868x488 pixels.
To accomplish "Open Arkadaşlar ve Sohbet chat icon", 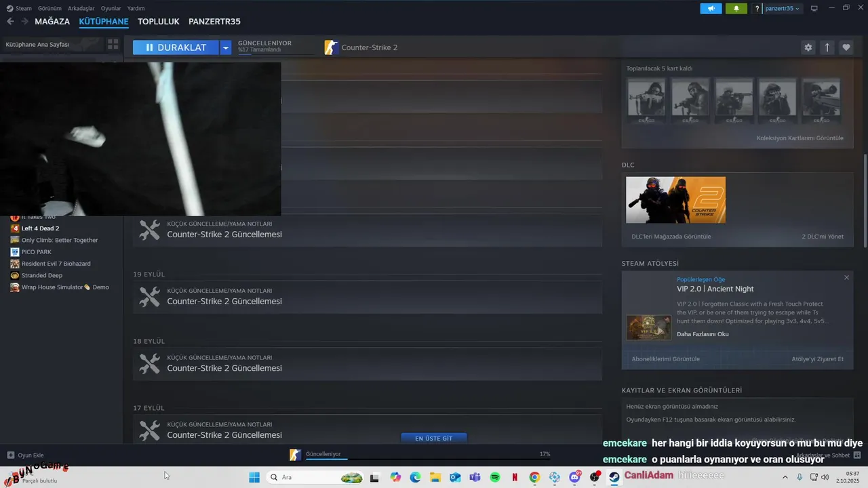I will (x=857, y=455).
